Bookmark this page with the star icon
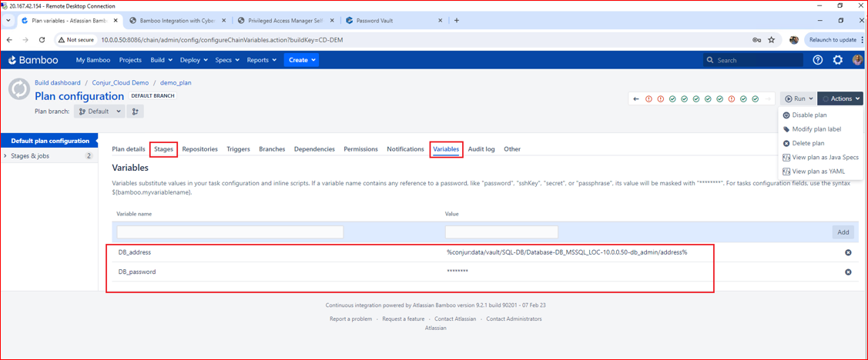The image size is (868, 360). 771,40
